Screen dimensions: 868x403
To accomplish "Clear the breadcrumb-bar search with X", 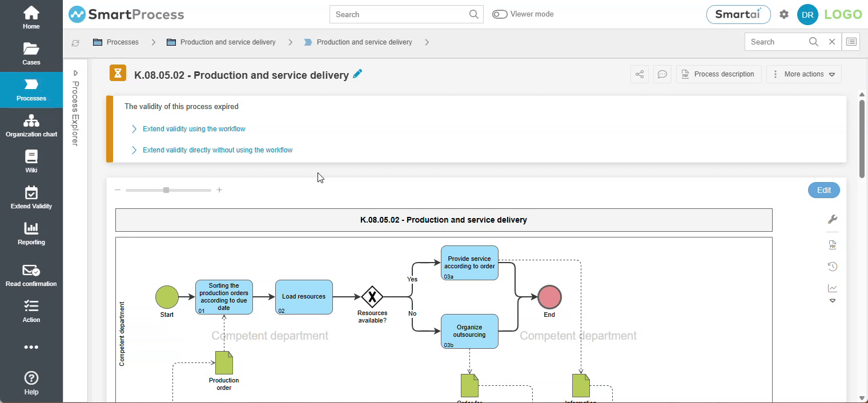I will click(x=832, y=42).
